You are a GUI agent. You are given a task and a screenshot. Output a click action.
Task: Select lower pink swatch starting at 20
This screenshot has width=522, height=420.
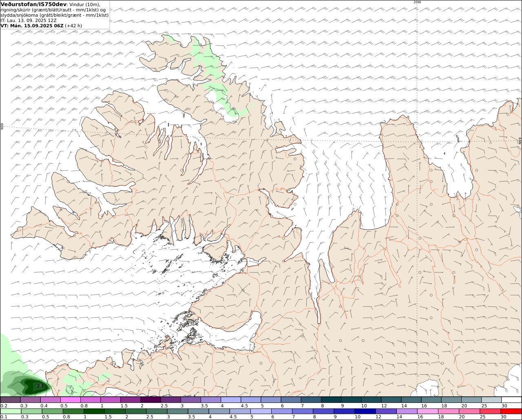[469, 411]
